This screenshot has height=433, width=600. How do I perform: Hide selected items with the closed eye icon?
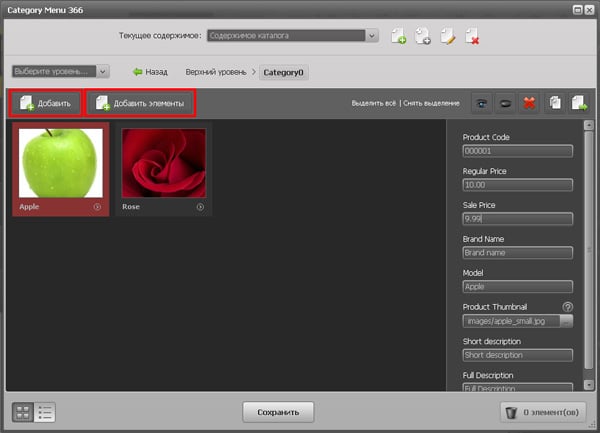(x=505, y=102)
